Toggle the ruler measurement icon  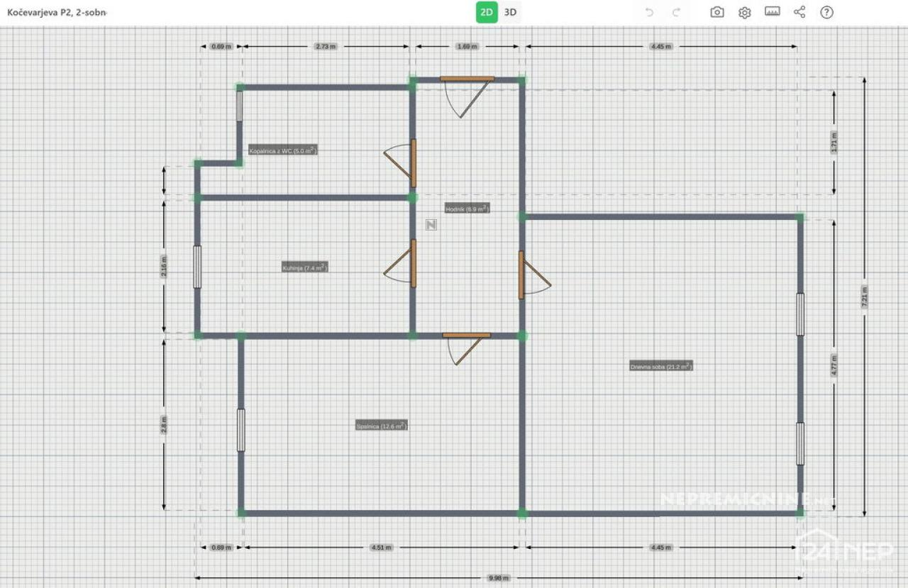[772, 12]
